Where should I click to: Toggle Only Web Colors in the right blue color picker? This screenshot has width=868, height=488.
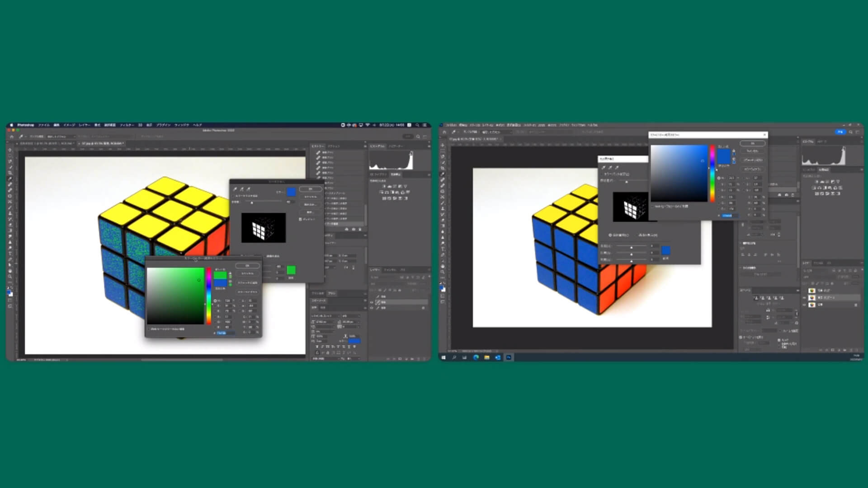(x=653, y=206)
